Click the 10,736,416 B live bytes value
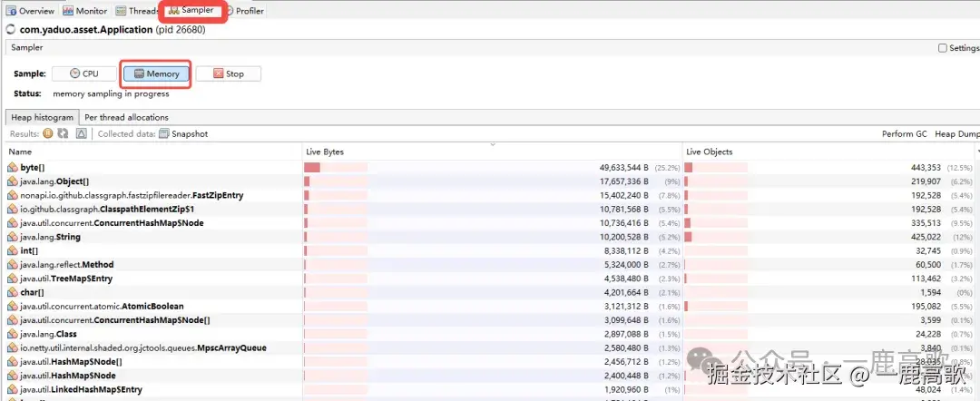 point(623,223)
